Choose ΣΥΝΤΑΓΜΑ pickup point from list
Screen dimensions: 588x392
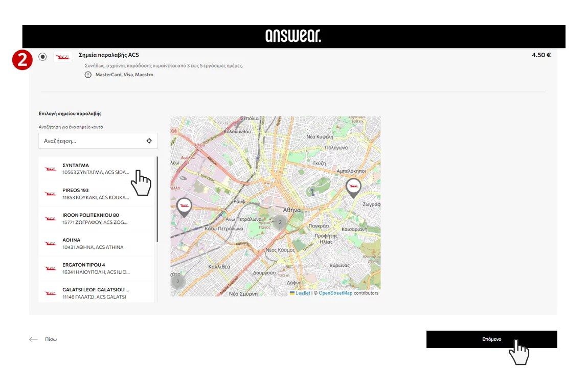tap(96, 169)
